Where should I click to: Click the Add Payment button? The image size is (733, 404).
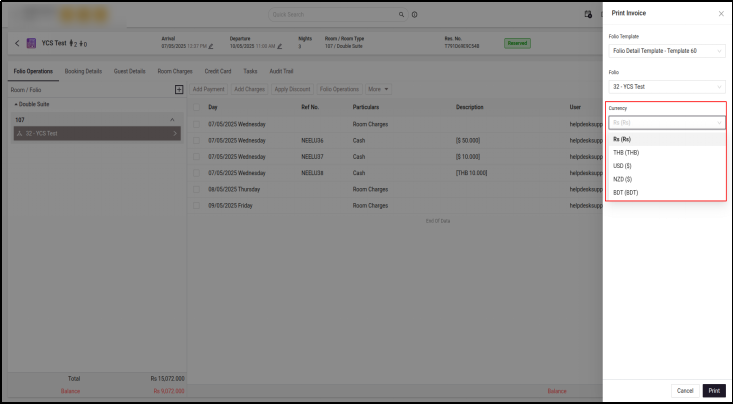pos(208,89)
